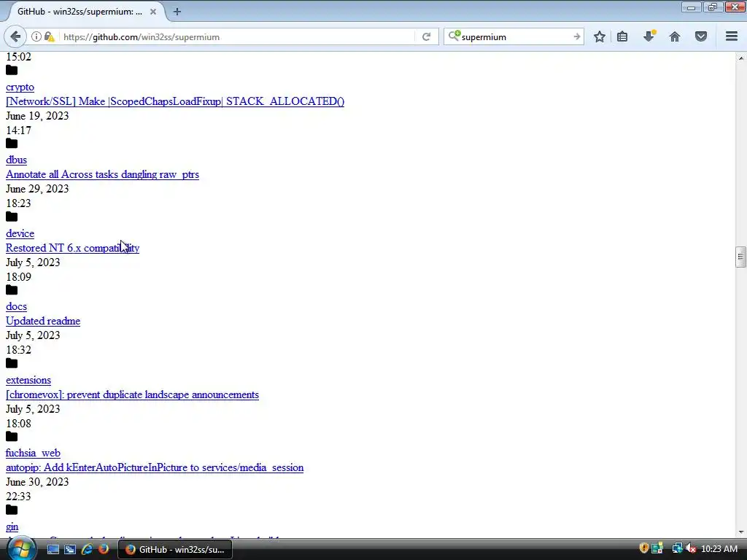Open commit Annotate all Across tasks dangling raw_ptrs
747x560 pixels.
pyautogui.click(x=102, y=174)
